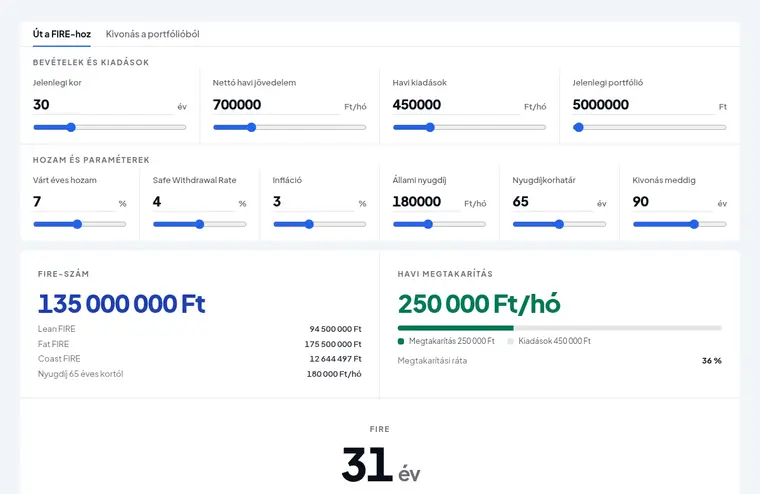Image resolution: width=760 pixels, height=494 pixels.
Task: Click the Kiadások 450 000 Ft legend entry
Action: coord(549,341)
